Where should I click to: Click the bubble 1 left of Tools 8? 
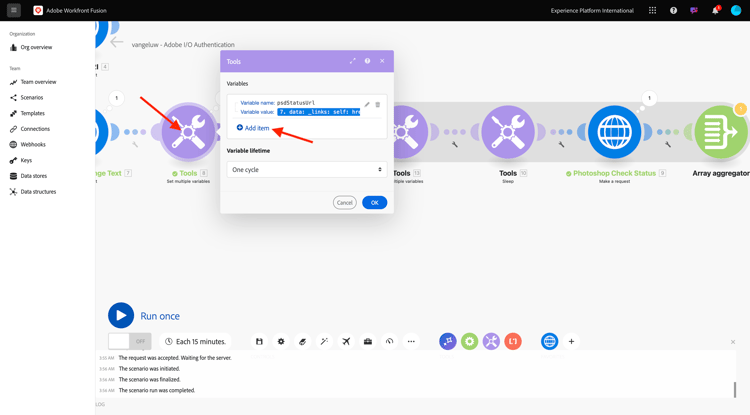[116, 98]
